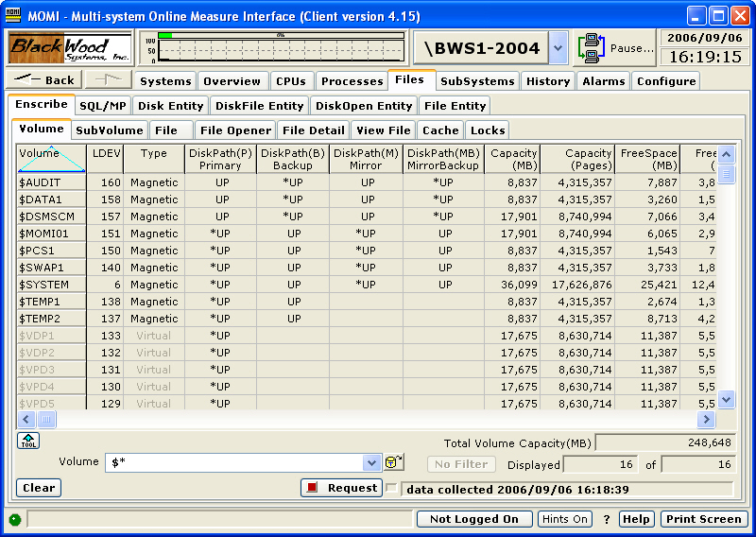756x537 pixels.
Task: Open the \BWS1-2004 system dropdown
Action: pos(558,47)
